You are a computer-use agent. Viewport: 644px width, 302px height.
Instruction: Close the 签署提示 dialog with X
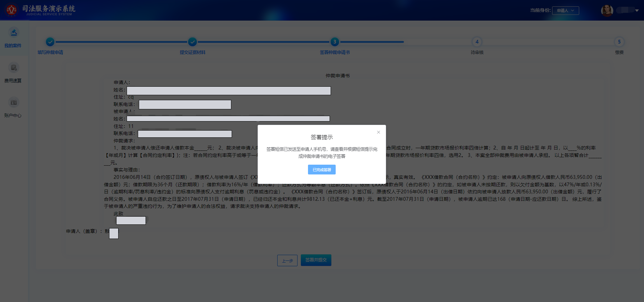pyautogui.click(x=379, y=132)
